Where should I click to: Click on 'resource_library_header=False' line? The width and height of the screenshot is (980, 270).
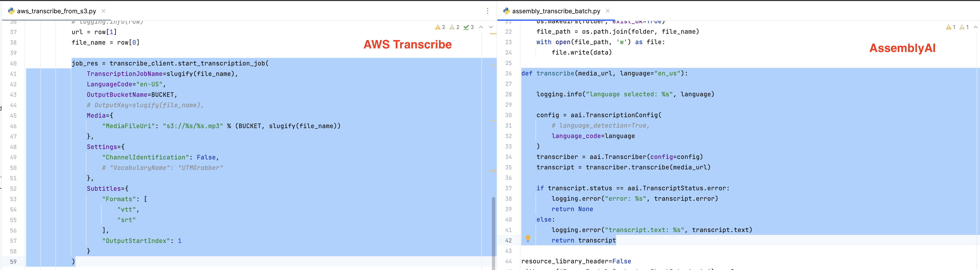[576, 261]
